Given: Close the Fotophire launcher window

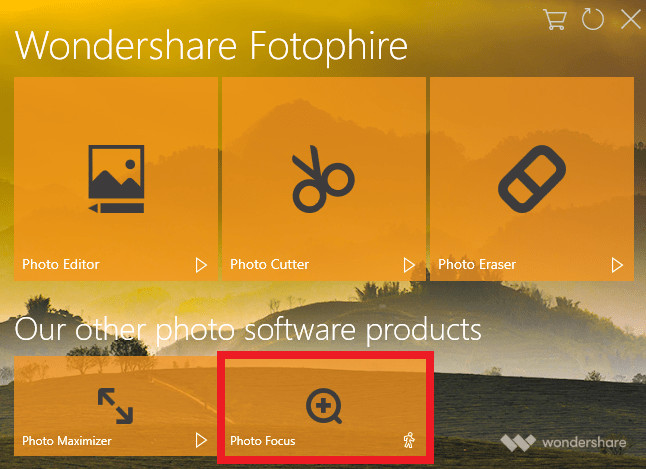Looking at the screenshot, I should tap(630, 19).
